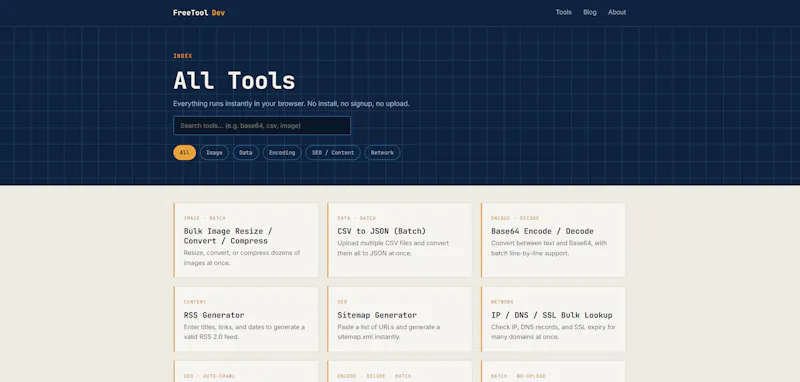Screen dimensions: 800x382
Task: Click the ENCODE · DECODE · BATCH tag label
Action: click(x=374, y=376)
